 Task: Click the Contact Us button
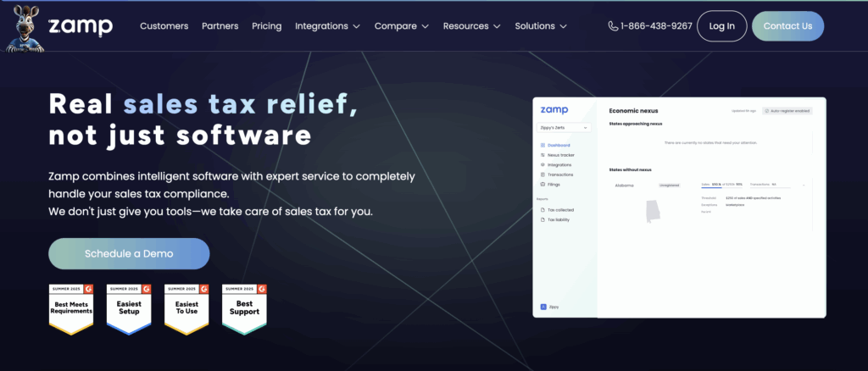[x=787, y=26]
